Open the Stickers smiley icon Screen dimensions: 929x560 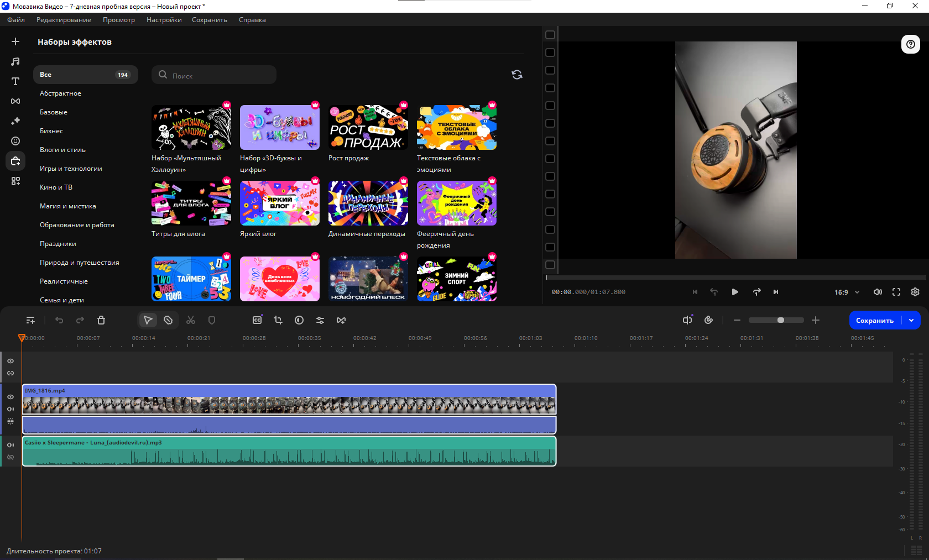pos(15,141)
